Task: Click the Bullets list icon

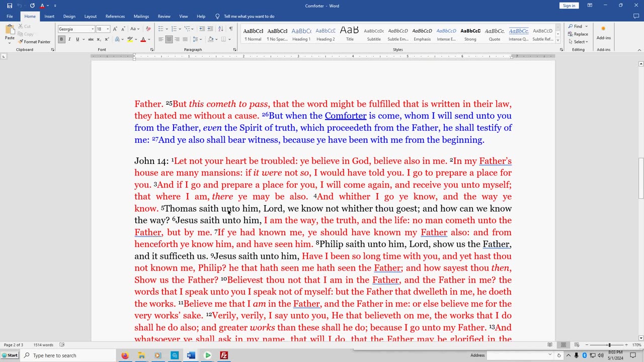Action: pos(162,29)
